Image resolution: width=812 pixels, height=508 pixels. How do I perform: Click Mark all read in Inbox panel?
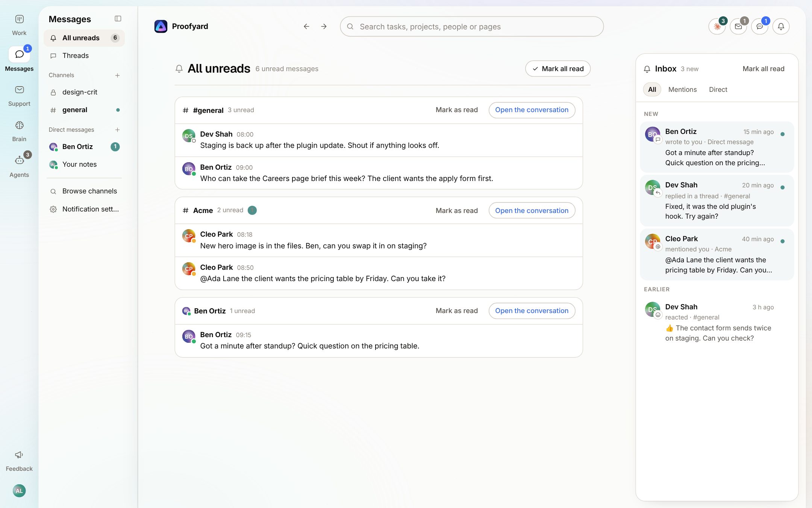point(764,69)
